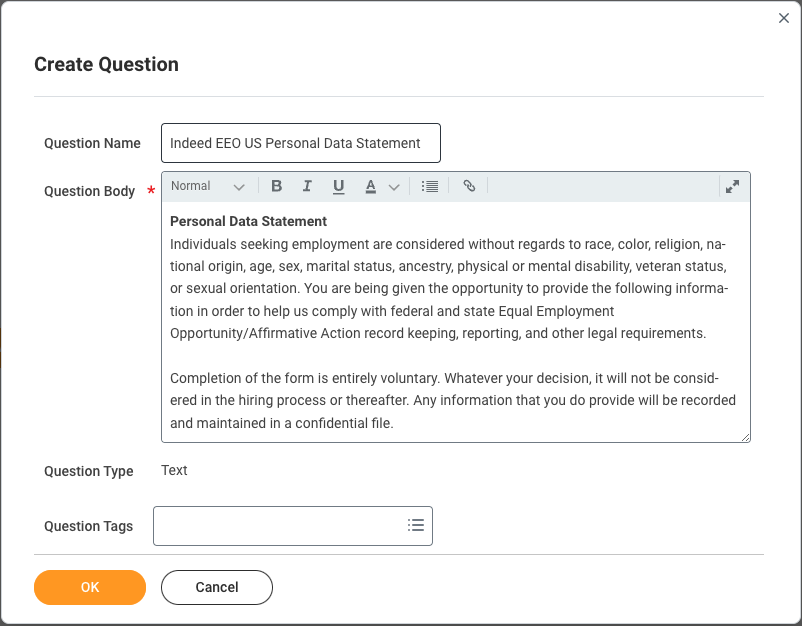Open the Question Tags list prompt icon

pos(416,525)
